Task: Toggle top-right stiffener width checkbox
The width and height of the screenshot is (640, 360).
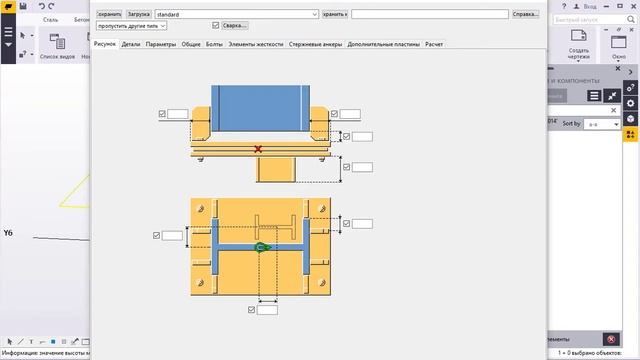Action: pos(334,114)
